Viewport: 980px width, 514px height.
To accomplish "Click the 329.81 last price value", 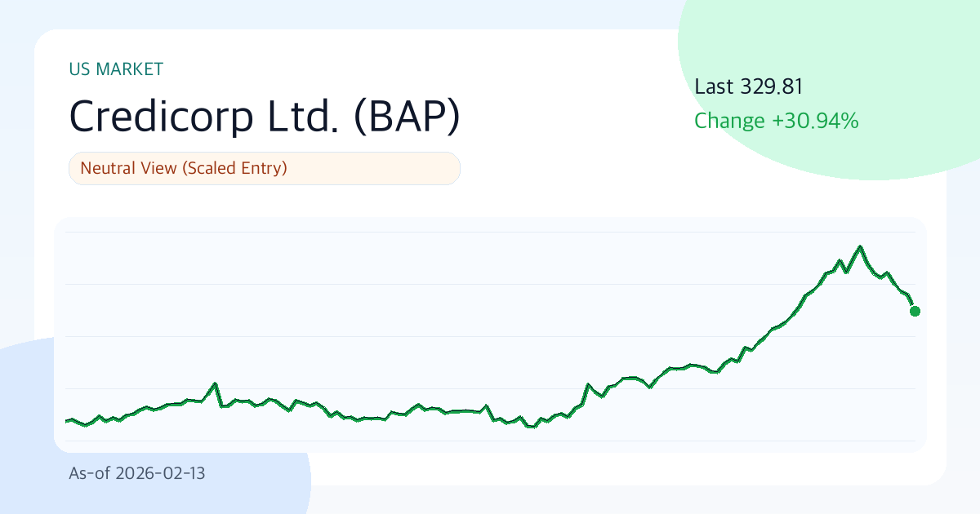I will pyautogui.click(x=772, y=86).
